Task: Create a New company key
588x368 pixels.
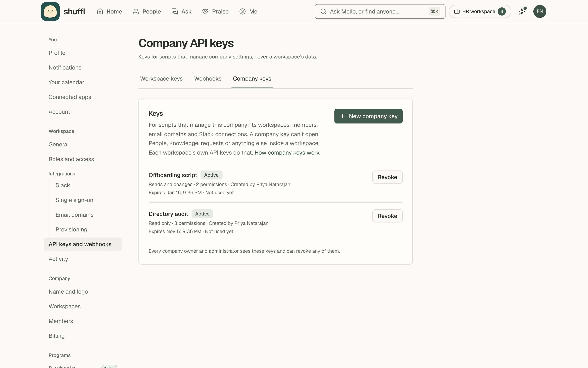Action: click(368, 116)
